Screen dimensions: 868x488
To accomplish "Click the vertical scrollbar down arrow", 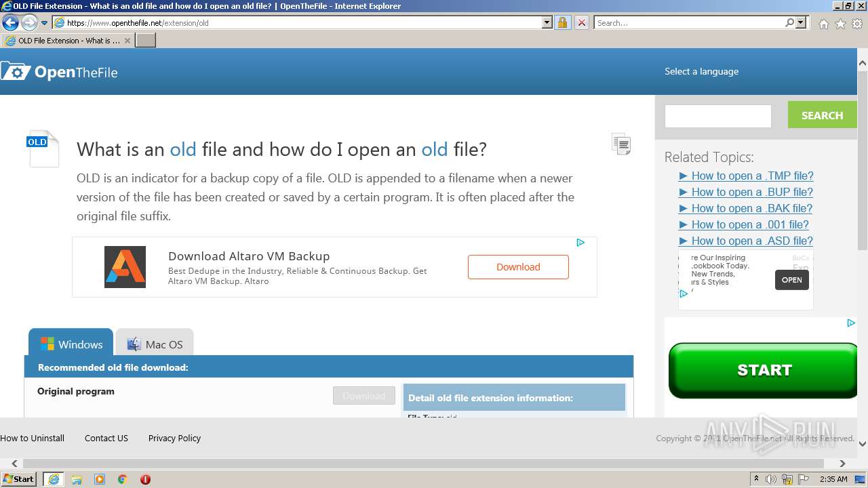I will click(x=863, y=444).
